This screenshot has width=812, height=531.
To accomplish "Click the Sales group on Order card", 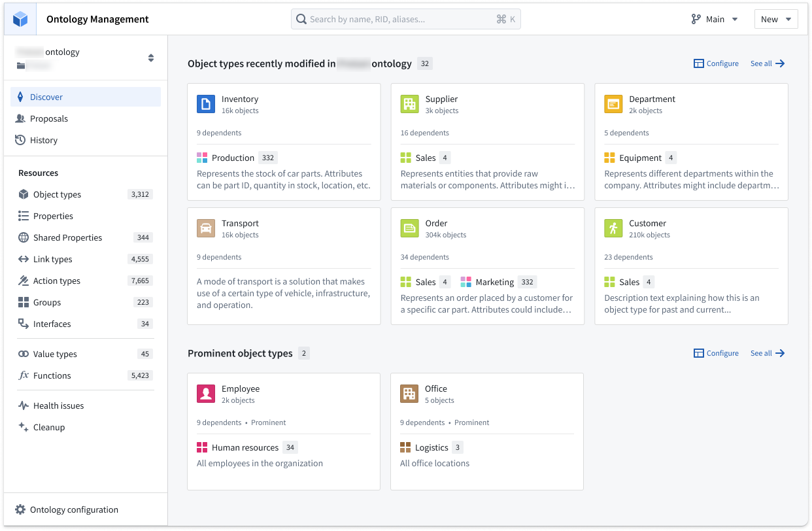I will pyautogui.click(x=425, y=282).
